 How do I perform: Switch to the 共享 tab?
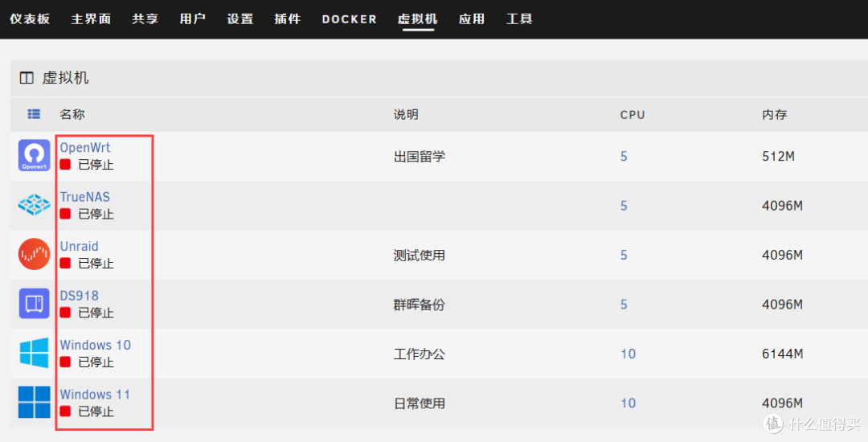point(145,18)
